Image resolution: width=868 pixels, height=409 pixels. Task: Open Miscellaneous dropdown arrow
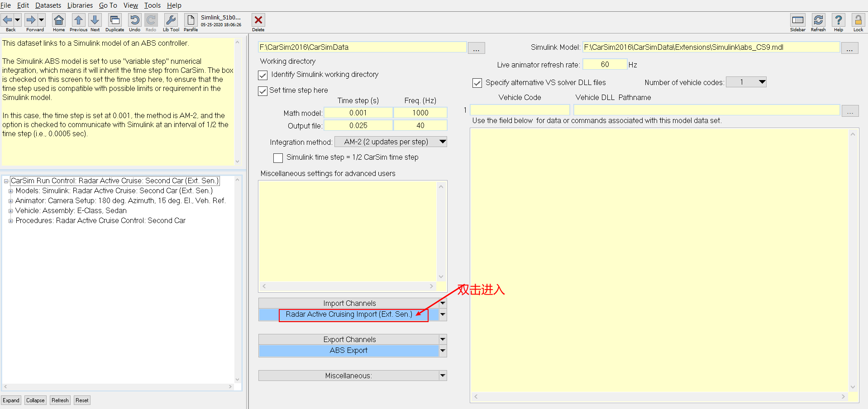(443, 376)
